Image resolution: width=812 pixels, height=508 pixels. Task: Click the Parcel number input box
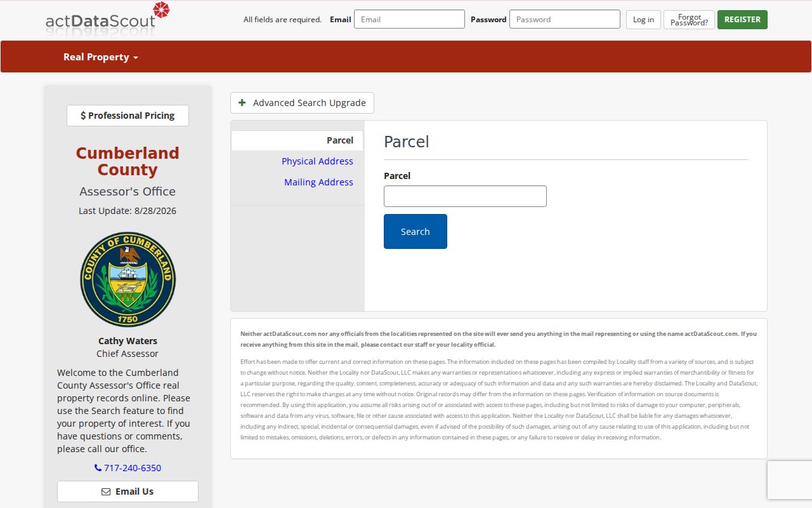coord(465,196)
